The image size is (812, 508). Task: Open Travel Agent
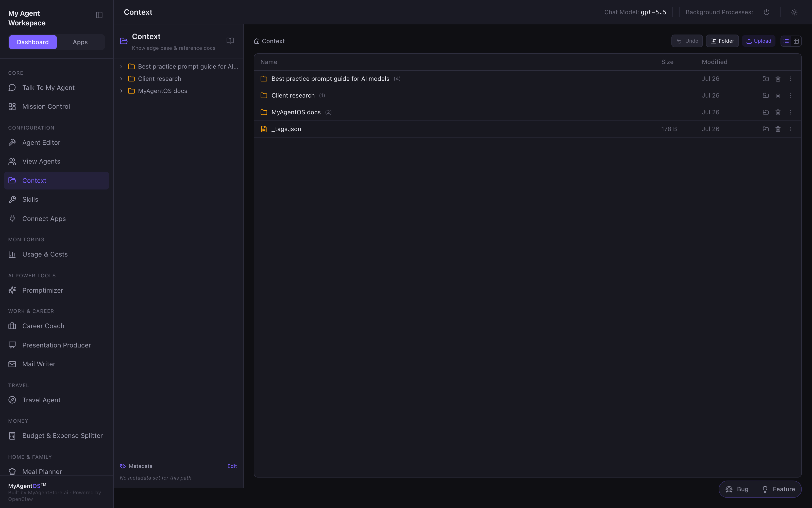point(56,400)
